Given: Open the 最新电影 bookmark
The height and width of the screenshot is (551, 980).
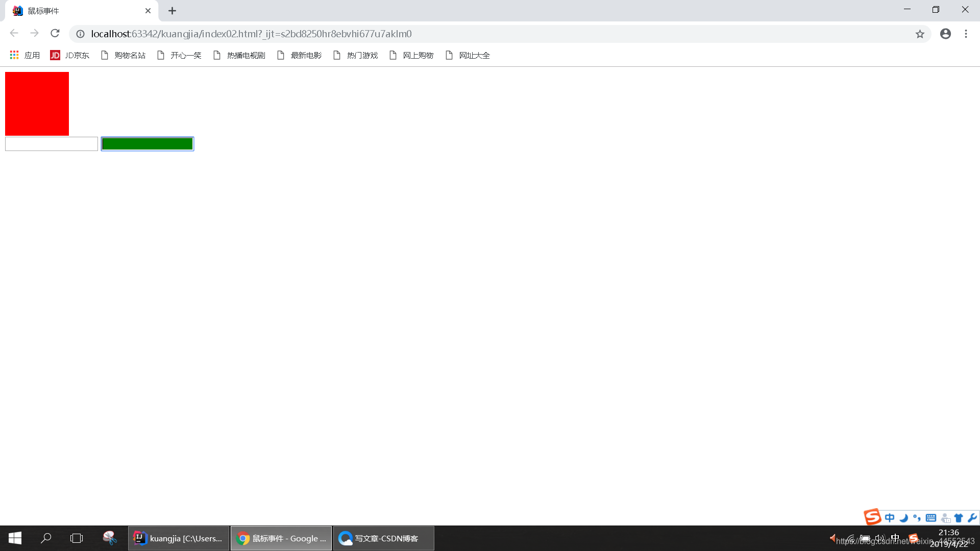Looking at the screenshot, I should pos(300,55).
